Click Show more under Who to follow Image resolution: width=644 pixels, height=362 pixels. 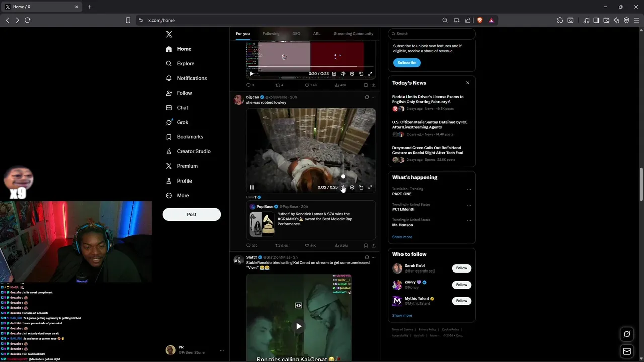point(402,315)
